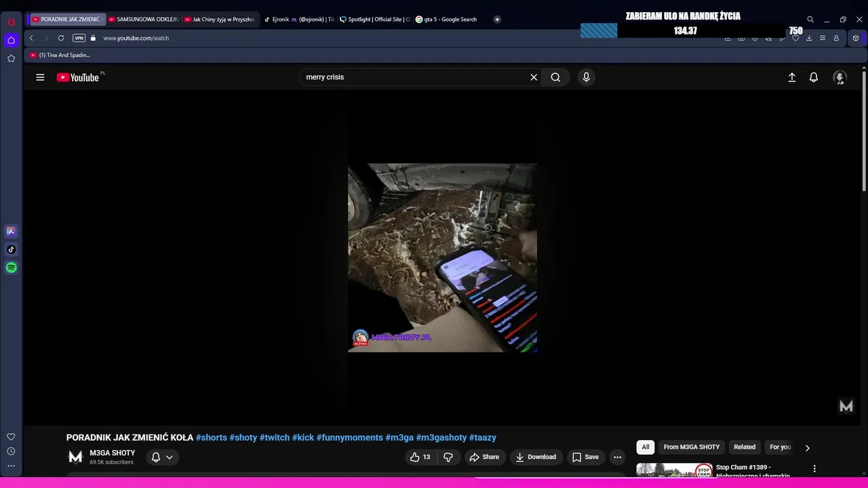This screenshot has width=868, height=488.
Task: Open the new tab plus button
Action: 497,20
